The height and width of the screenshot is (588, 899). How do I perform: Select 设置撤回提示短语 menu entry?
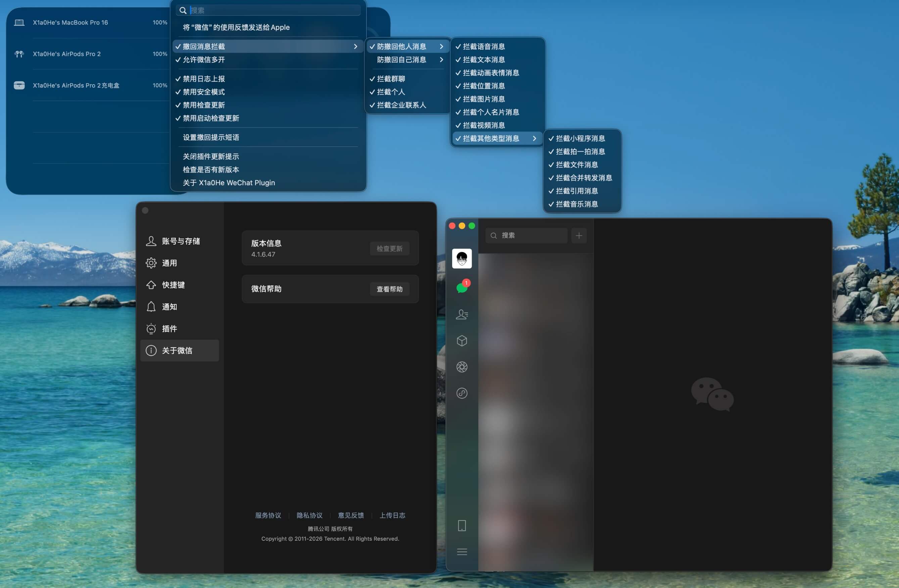tap(211, 137)
